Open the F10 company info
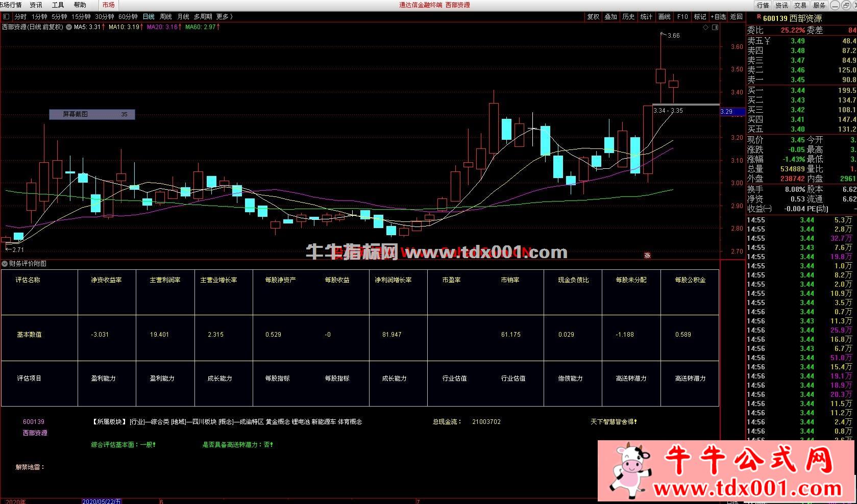This screenshot has width=857, height=504. 682,17
